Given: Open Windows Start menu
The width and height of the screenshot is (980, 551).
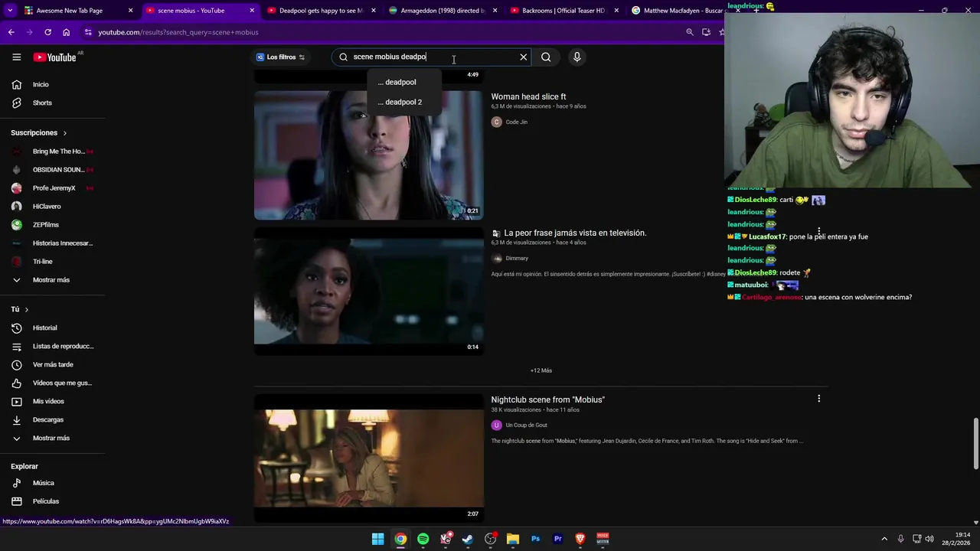Looking at the screenshot, I should pyautogui.click(x=377, y=539).
